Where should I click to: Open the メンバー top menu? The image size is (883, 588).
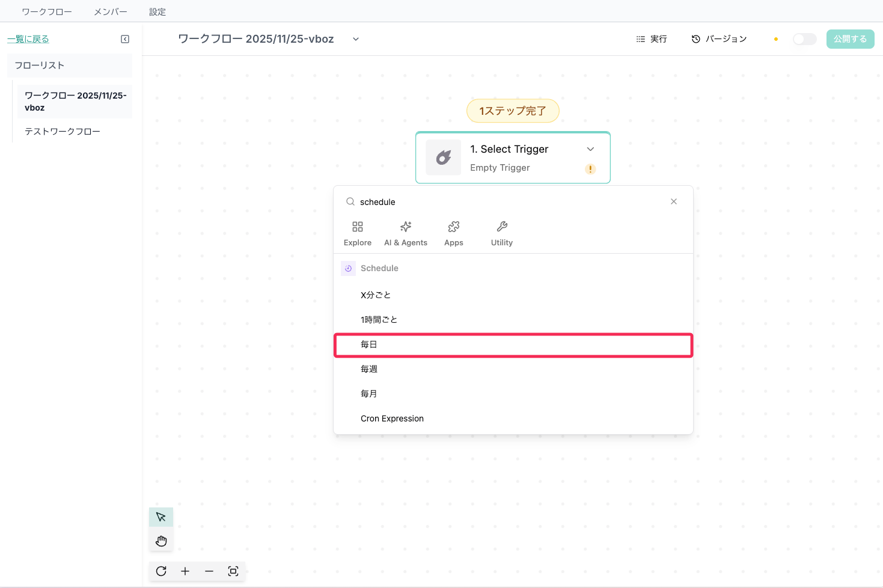111,12
